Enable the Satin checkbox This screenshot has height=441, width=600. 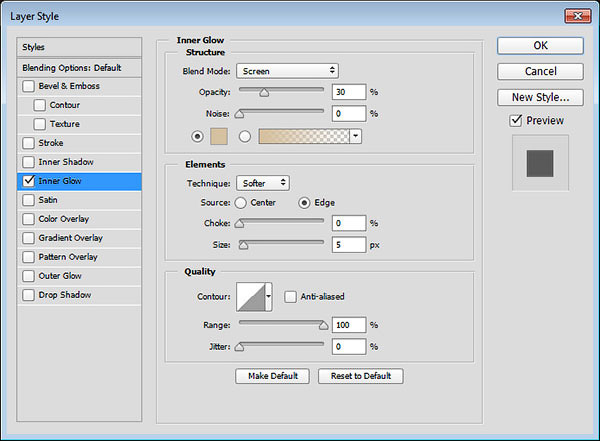[28, 200]
